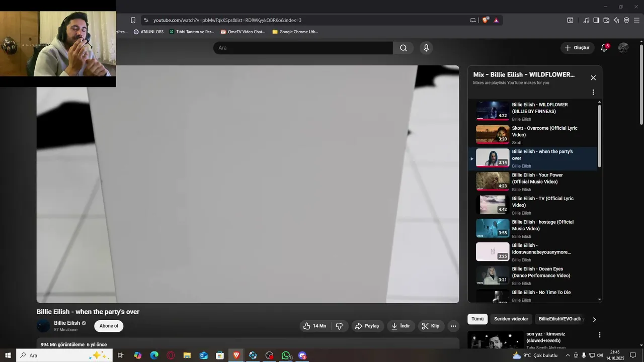This screenshot has height=362, width=644.
Task: Open mix playlist three-dot options
Action: [593, 92]
